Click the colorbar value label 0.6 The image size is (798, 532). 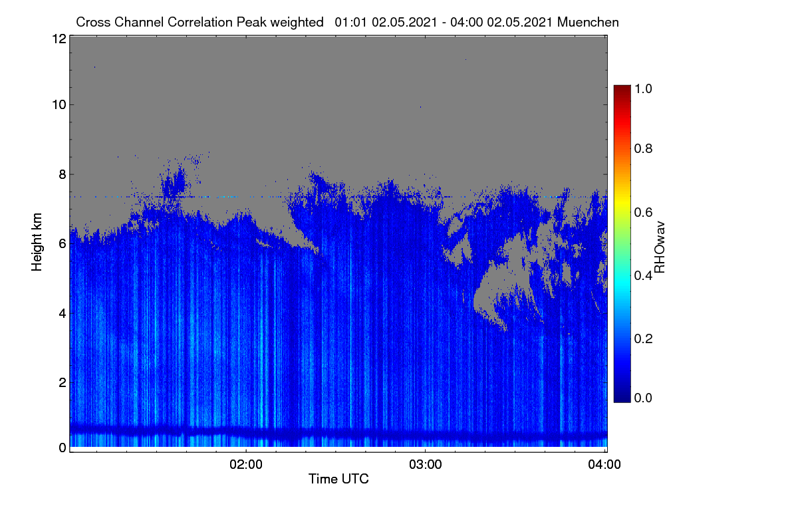click(644, 212)
